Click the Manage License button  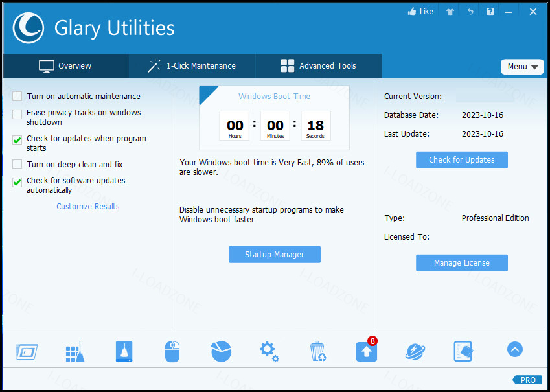(x=462, y=263)
